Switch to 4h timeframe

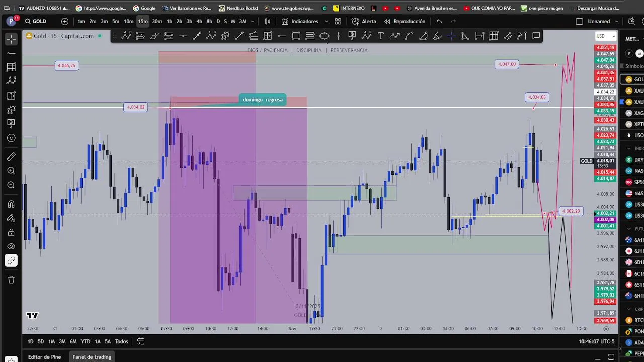tap(199, 21)
